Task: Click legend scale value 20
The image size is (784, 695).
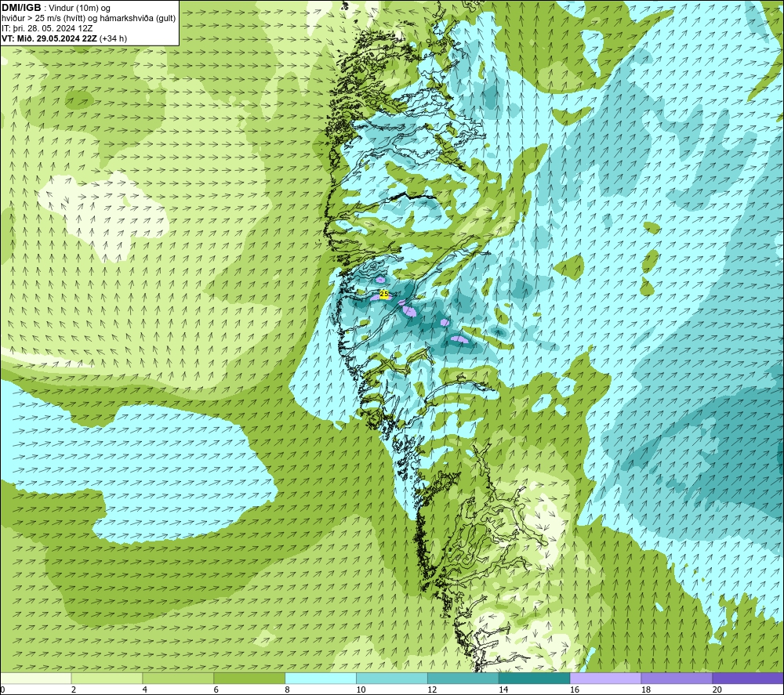Action: click(x=717, y=690)
